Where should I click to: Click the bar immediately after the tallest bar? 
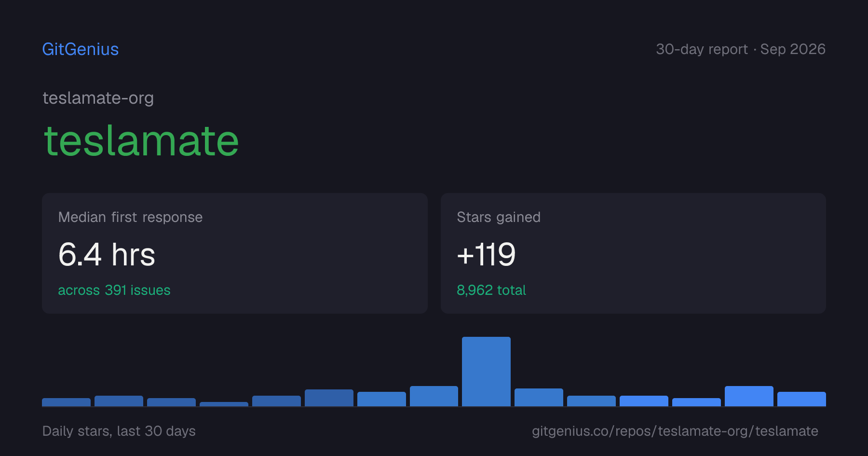(x=539, y=397)
